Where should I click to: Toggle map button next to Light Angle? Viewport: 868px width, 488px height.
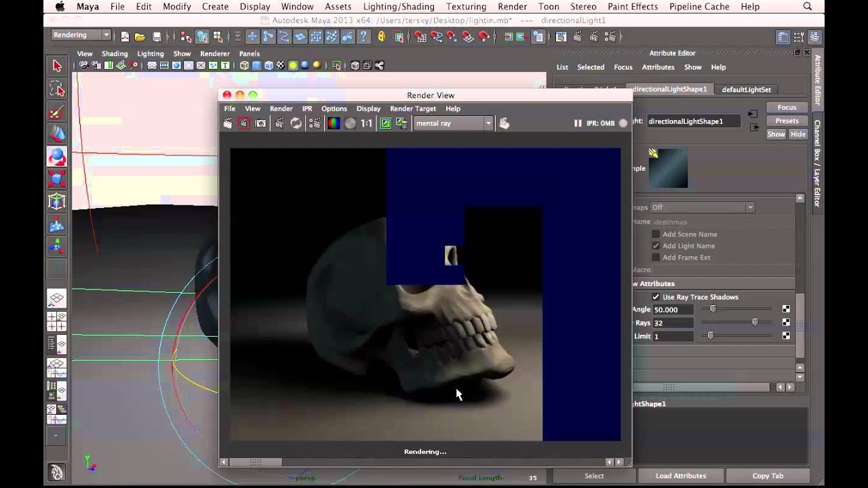786,309
